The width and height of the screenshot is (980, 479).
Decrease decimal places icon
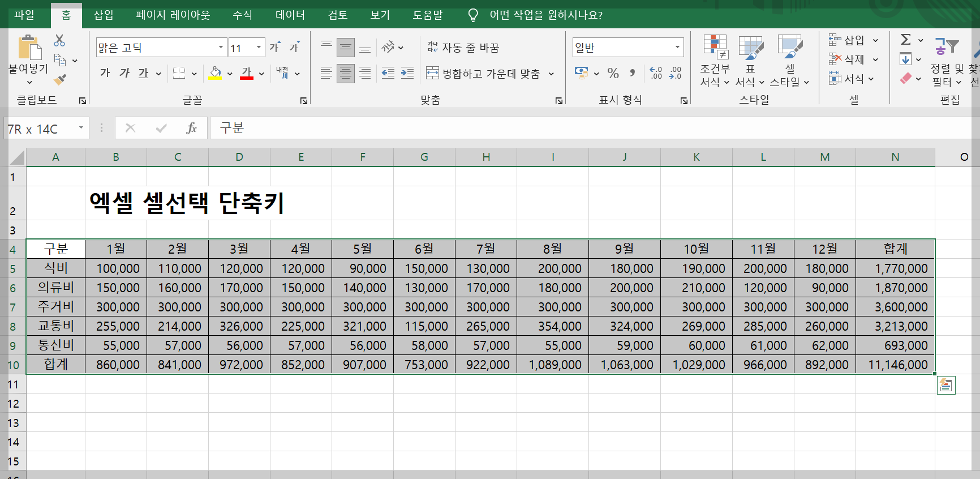click(675, 73)
